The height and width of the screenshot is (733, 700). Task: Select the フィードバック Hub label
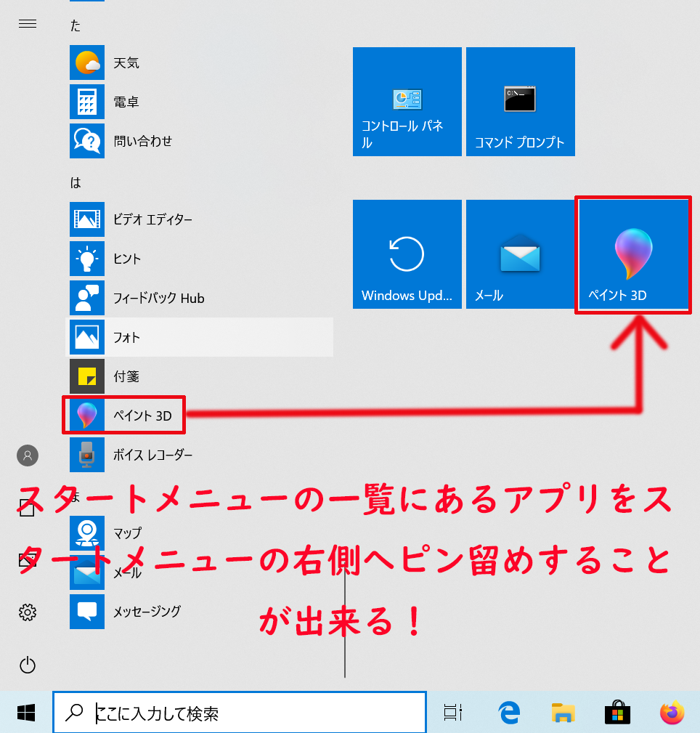159,299
